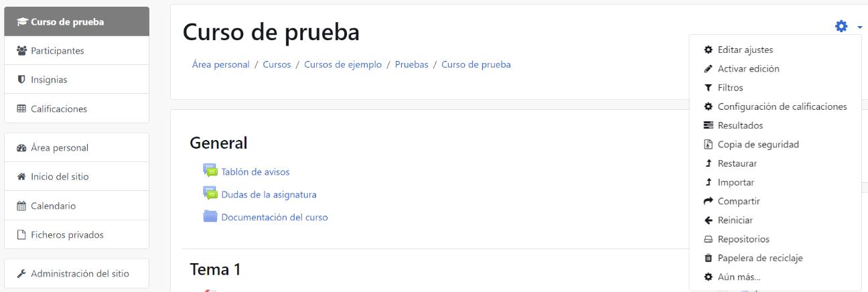The height and width of the screenshot is (292, 868).
Task: Click the gear actions menu icon
Action: (x=840, y=27)
